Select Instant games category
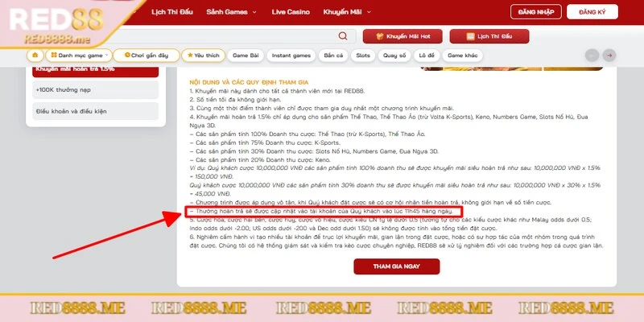This screenshot has width=644, height=322. coord(291,56)
